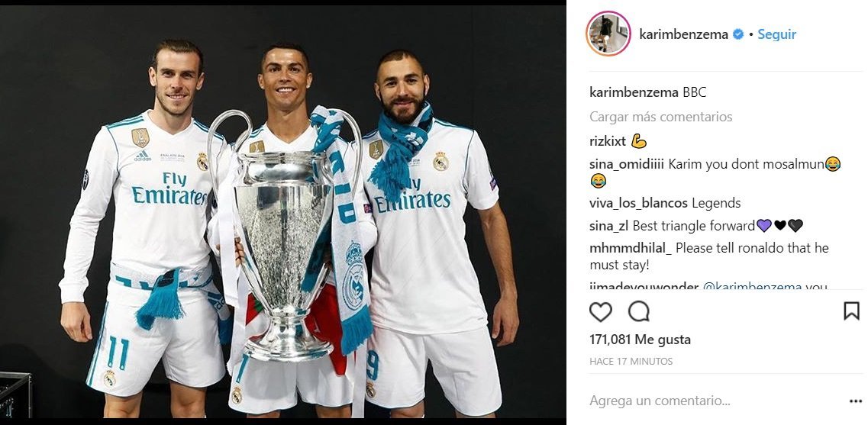The height and width of the screenshot is (425, 868).
Task: Open the sina_omidiiii commenter profile
Action: 628,164
